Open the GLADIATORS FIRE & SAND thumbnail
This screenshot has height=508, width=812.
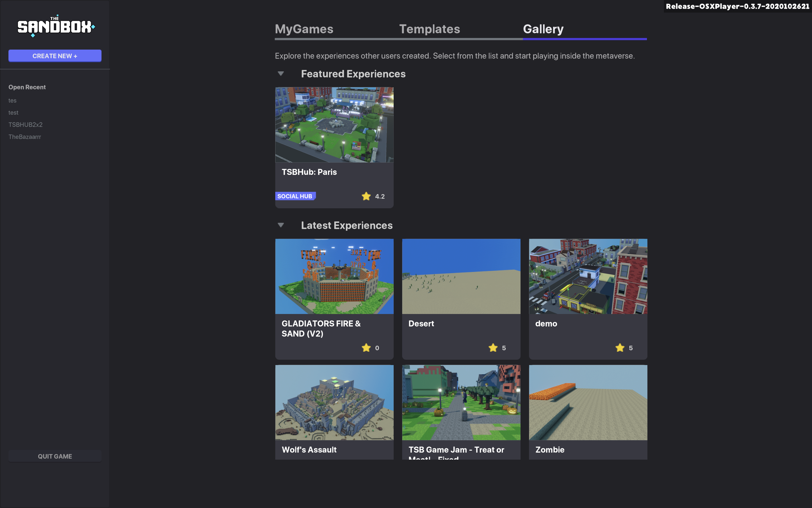pyautogui.click(x=334, y=276)
